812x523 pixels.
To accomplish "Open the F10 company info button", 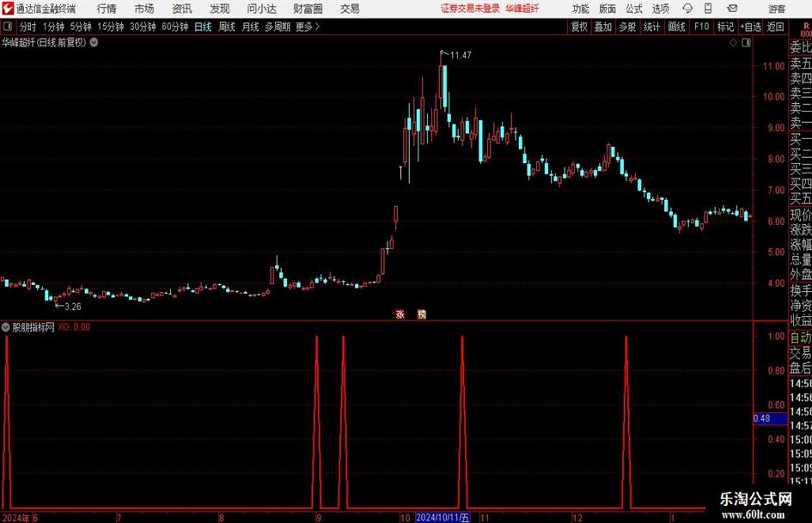I will pos(702,27).
